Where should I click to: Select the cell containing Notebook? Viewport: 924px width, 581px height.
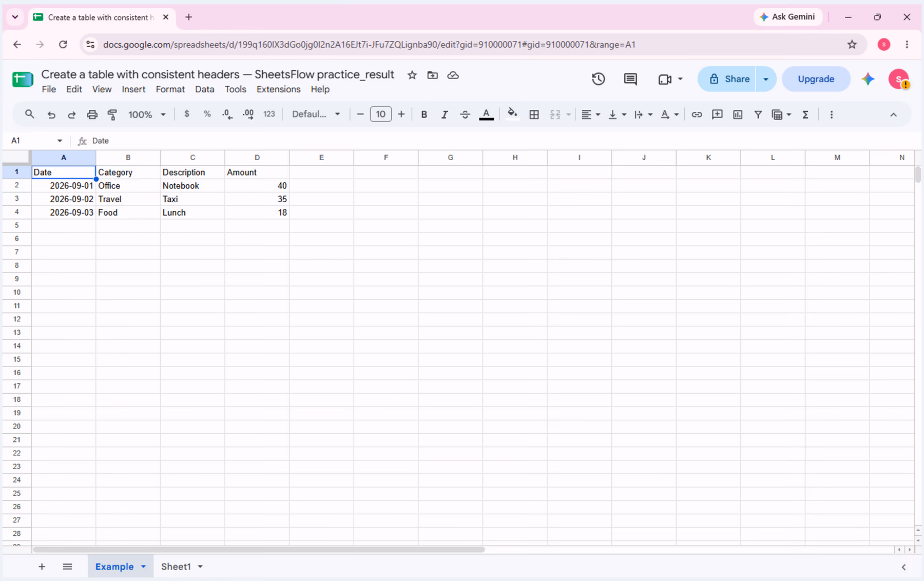click(x=192, y=186)
